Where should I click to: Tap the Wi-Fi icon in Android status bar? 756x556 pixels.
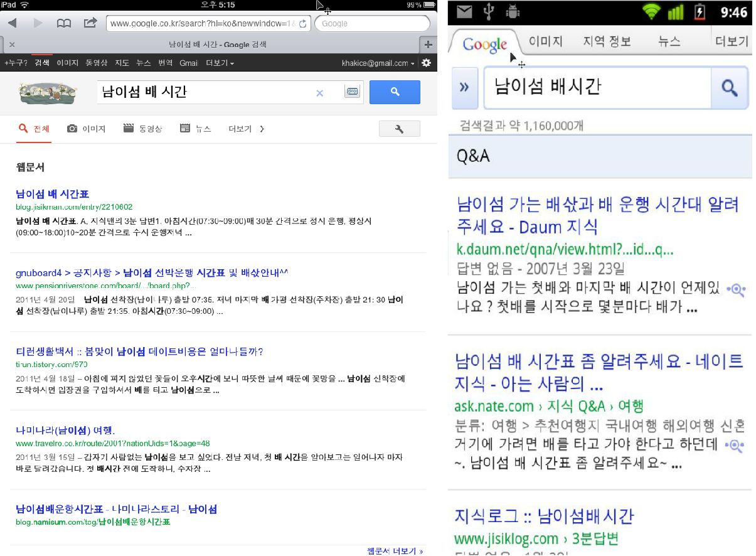pos(652,12)
